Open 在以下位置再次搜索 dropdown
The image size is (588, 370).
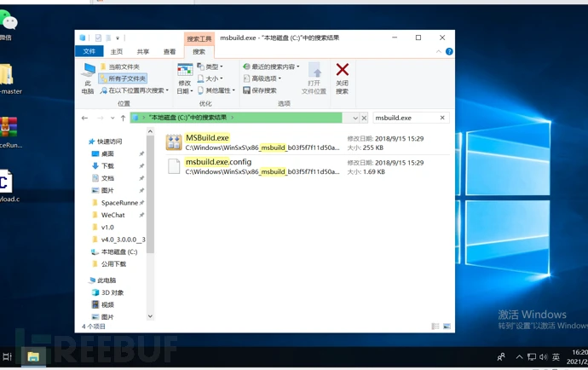(x=135, y=90)
